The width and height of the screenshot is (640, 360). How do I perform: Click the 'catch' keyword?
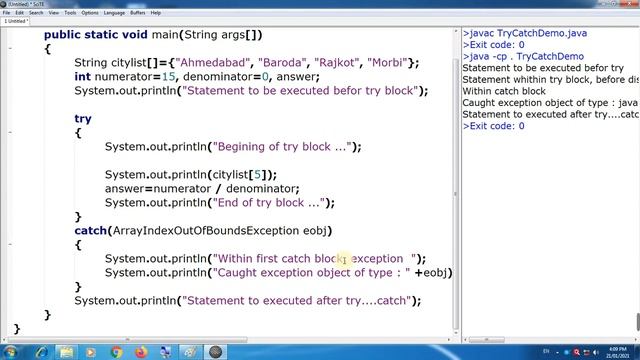[x=91, y=231]
